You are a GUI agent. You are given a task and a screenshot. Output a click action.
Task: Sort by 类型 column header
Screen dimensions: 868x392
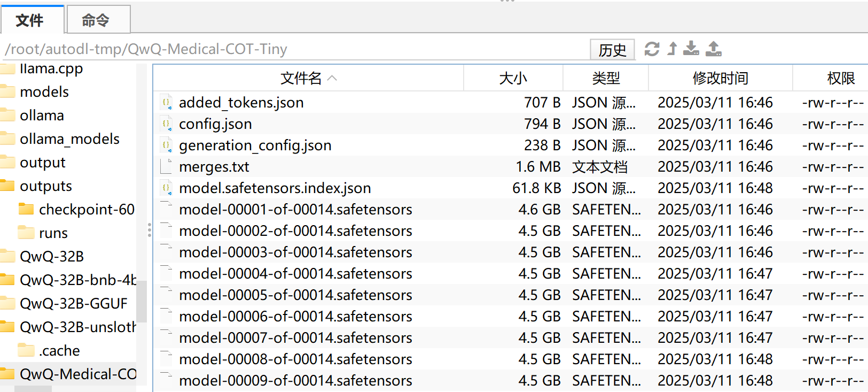606,78
